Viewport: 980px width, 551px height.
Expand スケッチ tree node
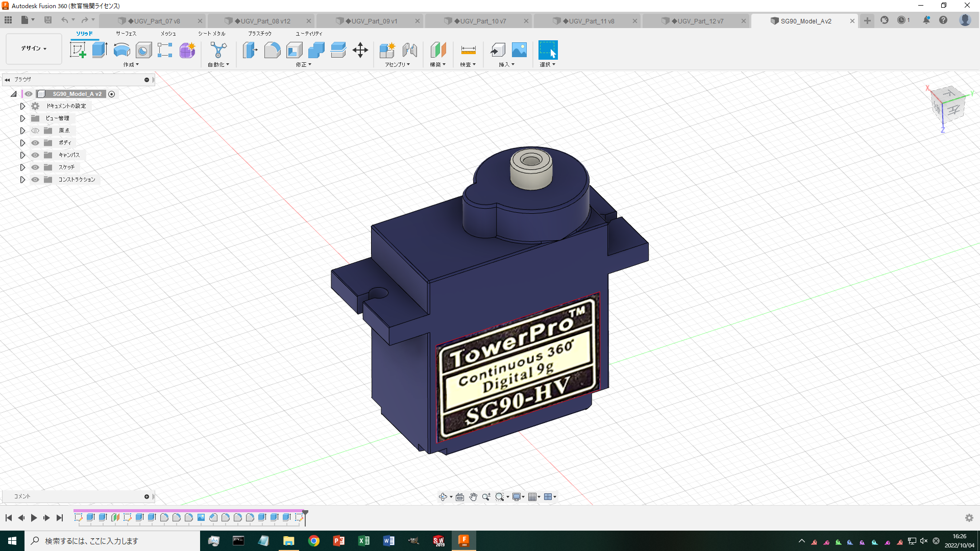[x=22, y=167]
